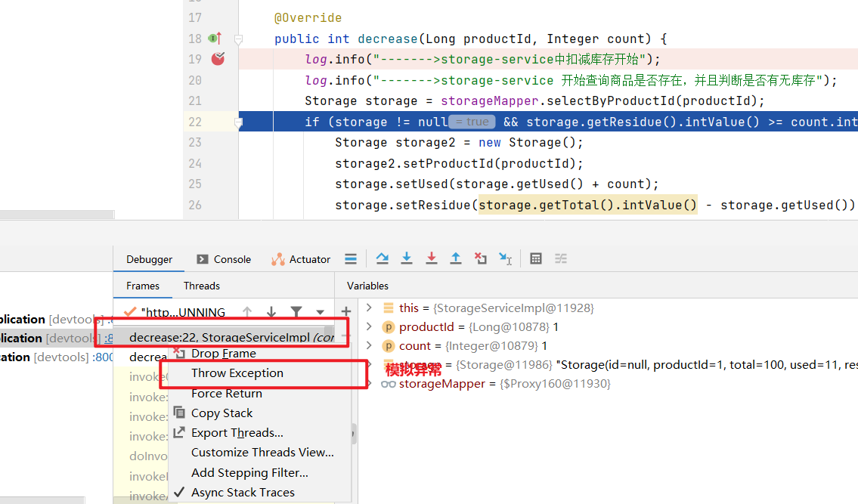Toggle the breakpoint on line 19
Image resolution: width=858 pixels, height=504 pixels.
pos(218,58)
